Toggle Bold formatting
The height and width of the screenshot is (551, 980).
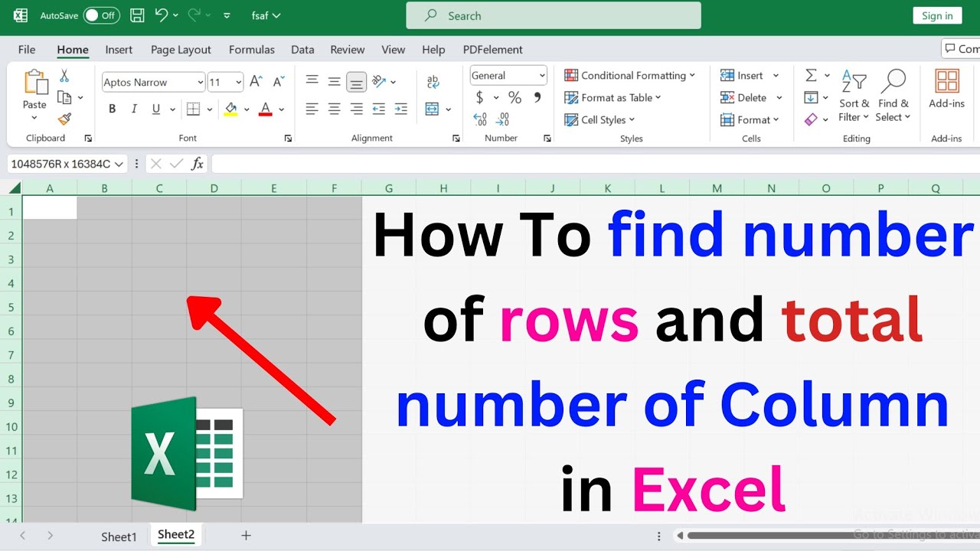pyautogui.click(x=113, y=109)
